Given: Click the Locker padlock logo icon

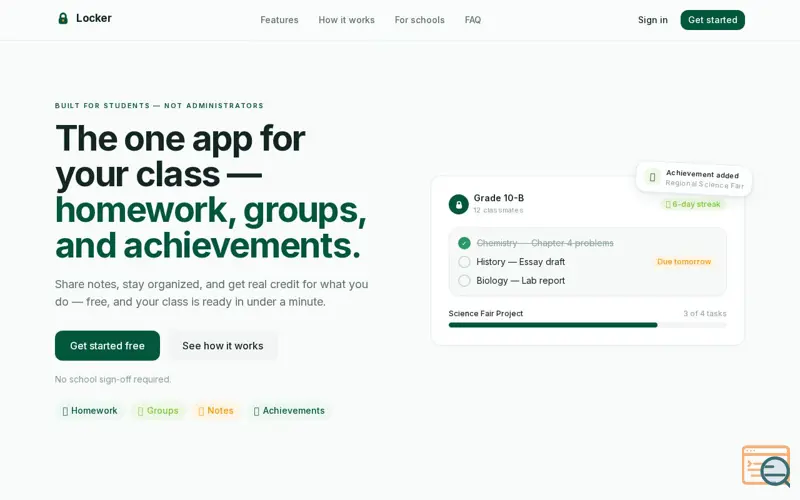Looking at the screenshot, I should coord(63,18).
